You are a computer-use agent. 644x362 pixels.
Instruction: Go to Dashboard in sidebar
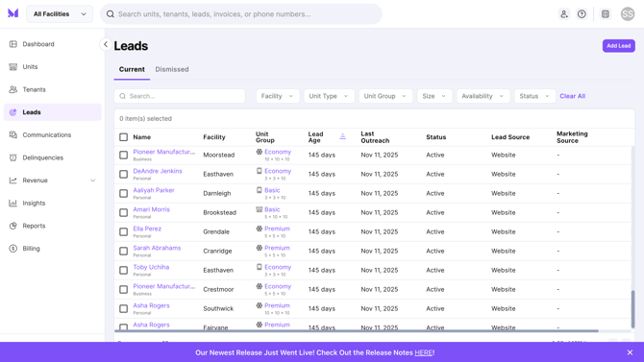tap(52, 44)
